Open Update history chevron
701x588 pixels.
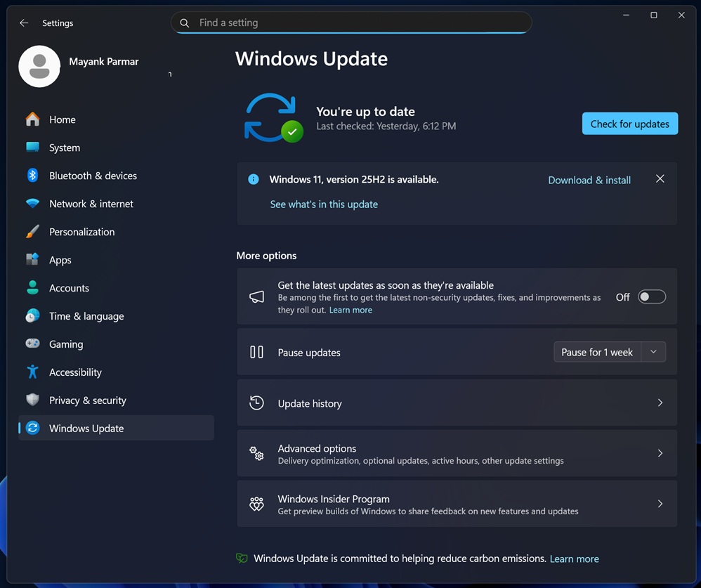pos(660,403)
